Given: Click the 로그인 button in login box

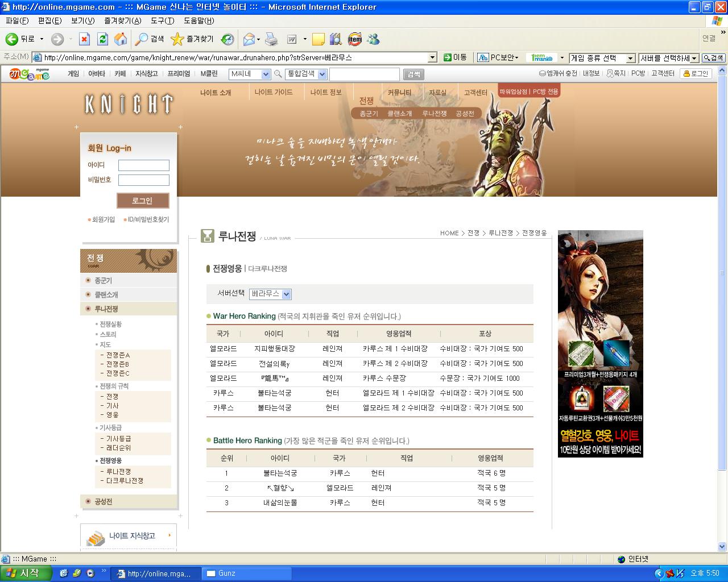Looking at the screenshot, I should [x=143, y=201].
